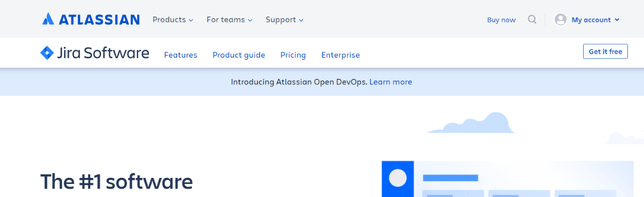Go to the Features page

[181, 55]
